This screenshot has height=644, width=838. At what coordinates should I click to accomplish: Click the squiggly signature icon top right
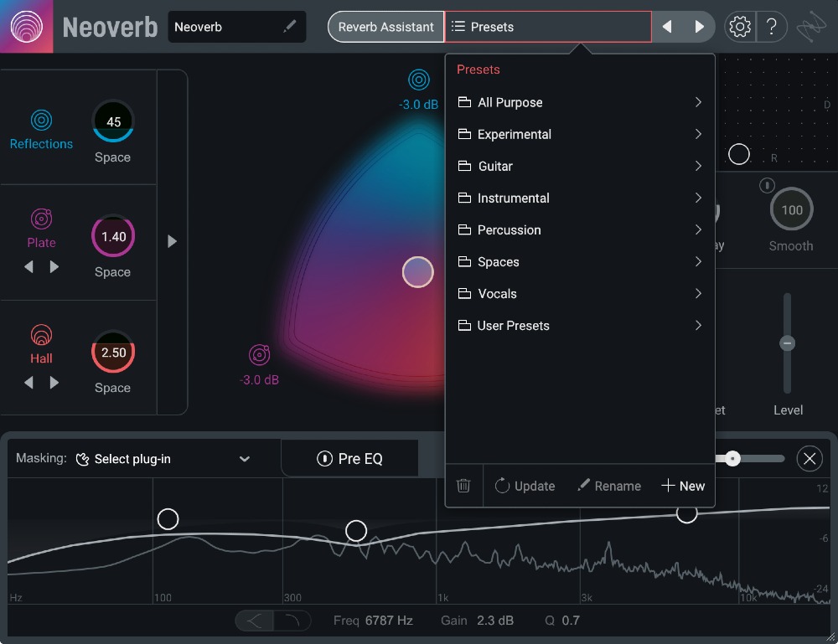point(810,26)
